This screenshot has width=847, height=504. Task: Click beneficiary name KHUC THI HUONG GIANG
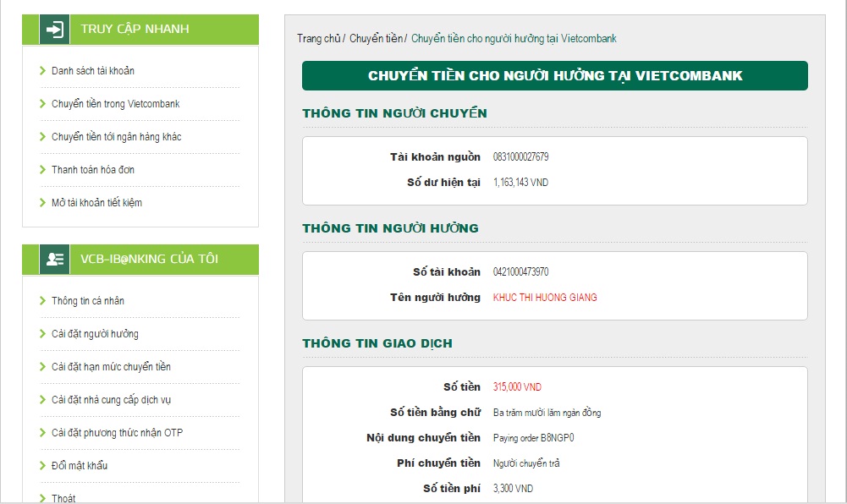545,298
